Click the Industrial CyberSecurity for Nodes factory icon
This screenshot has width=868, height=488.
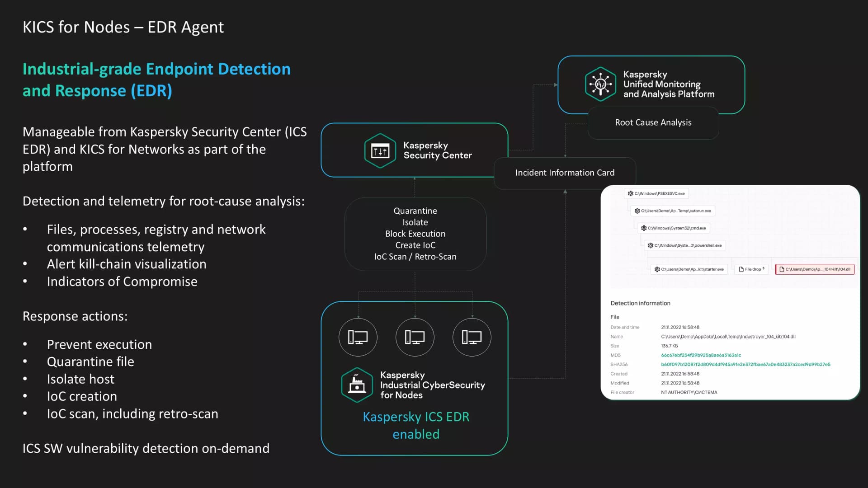click(357, 385)
